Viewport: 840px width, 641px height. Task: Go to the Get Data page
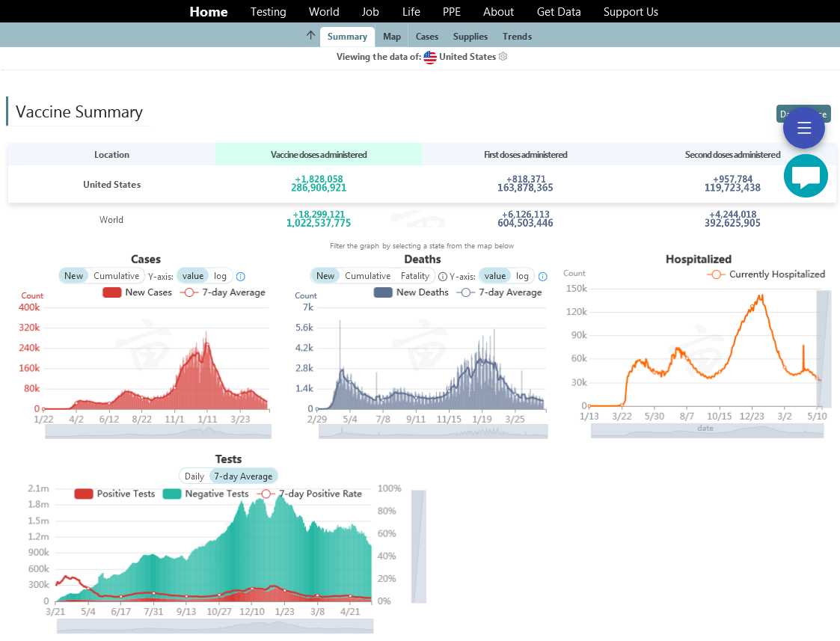[559, 12]
